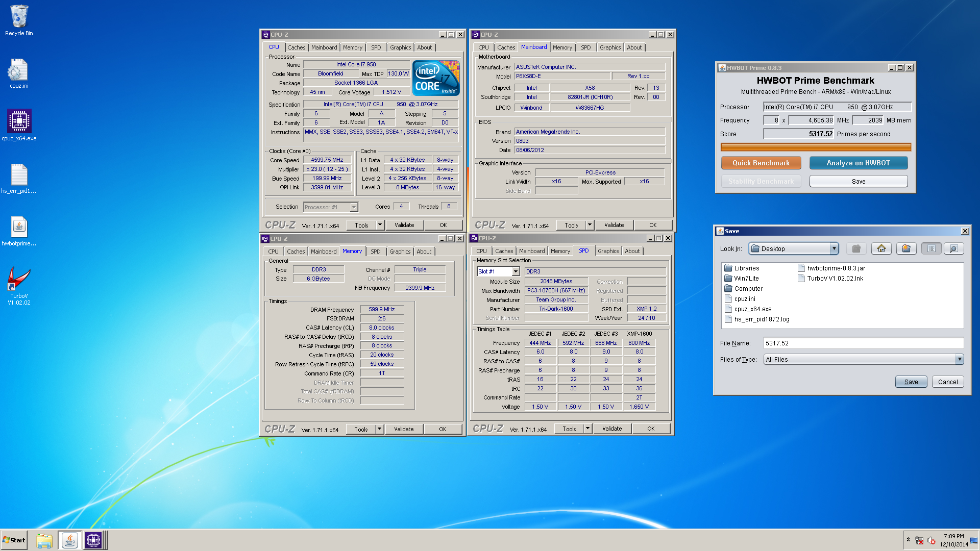The height and width of the screenshot is (551, 980).
Task: Click the Computer folder in file list
Action: click(744, 288)
